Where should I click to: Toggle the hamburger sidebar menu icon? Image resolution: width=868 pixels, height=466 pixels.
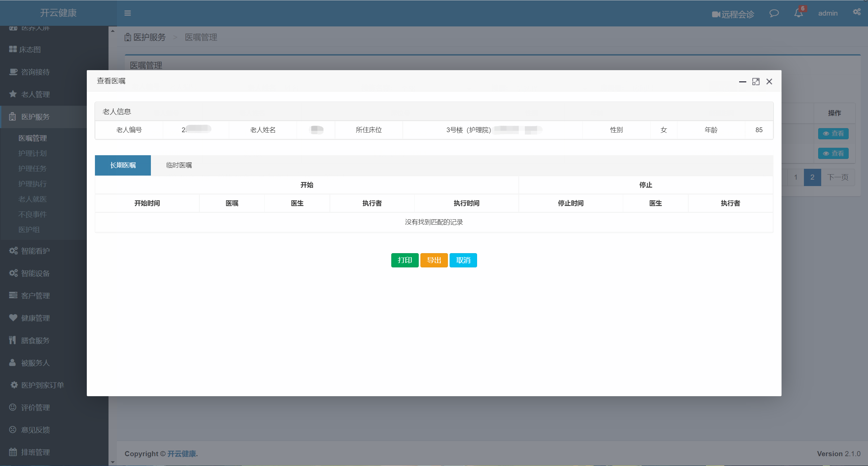127,13
